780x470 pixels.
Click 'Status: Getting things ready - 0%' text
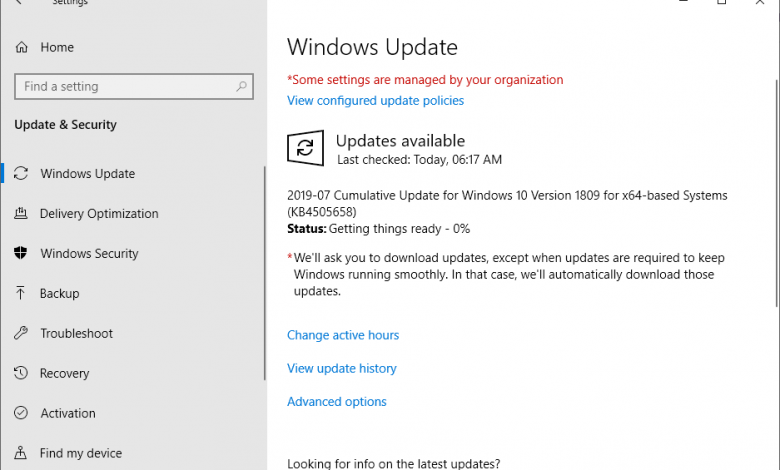click(x=379, y=229)
